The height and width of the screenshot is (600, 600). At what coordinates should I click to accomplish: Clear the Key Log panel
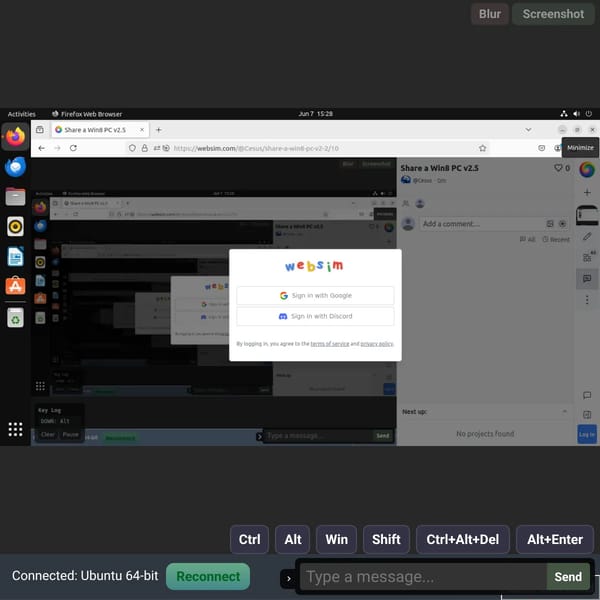pyautogui.click(x=48, y=434)
